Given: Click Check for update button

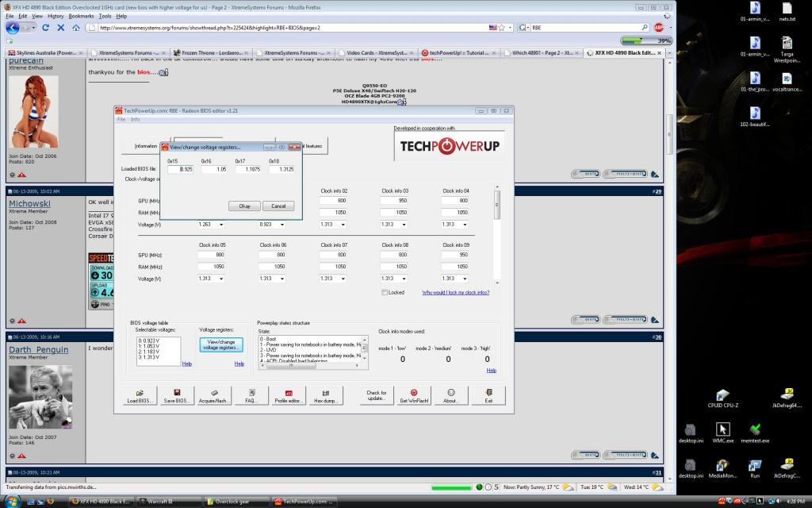Looking at the screenshot, I should [x=377, y=396].
